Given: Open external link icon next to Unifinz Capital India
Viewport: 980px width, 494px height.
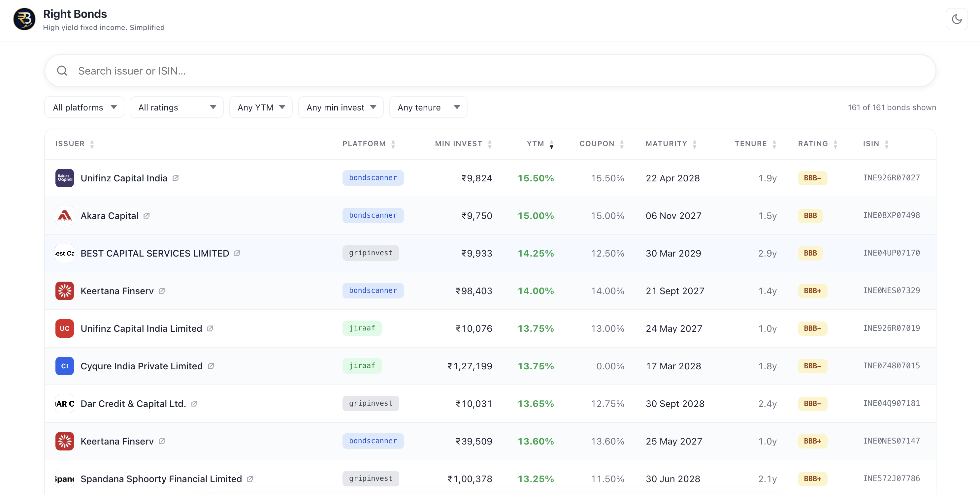Looking at the screenshot, I should coord(176,178).
